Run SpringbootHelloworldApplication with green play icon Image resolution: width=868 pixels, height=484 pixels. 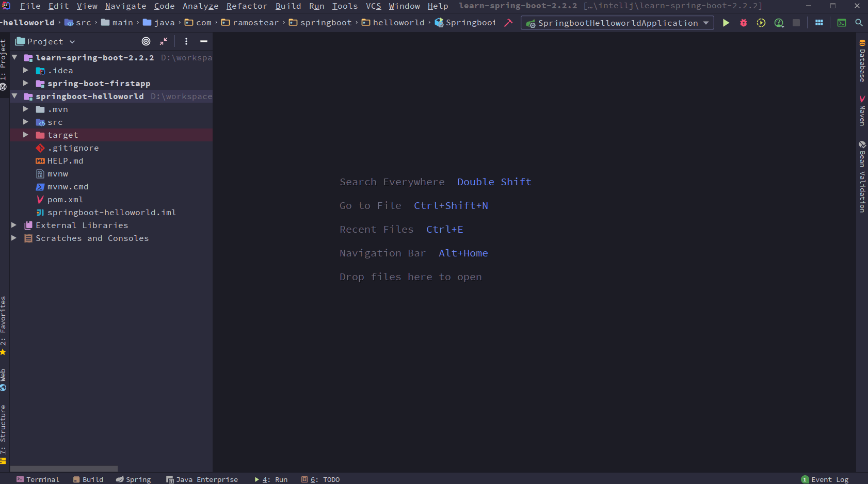point(726,23)
